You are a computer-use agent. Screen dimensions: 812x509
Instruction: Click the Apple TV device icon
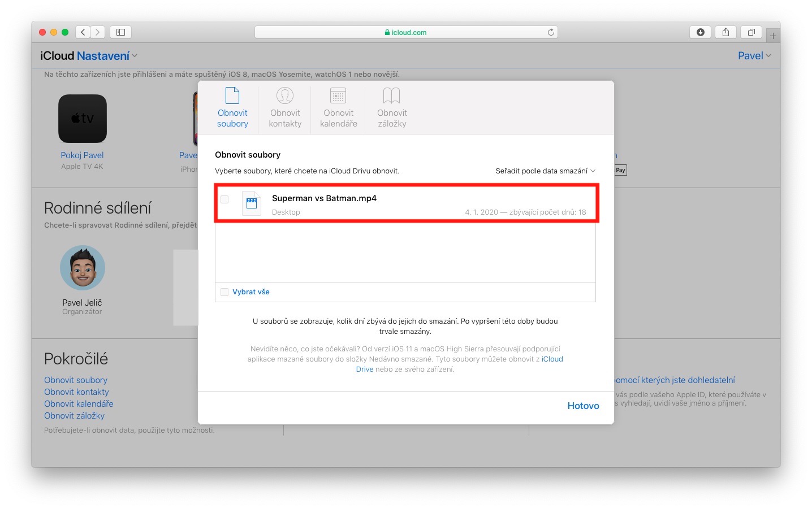83,119
